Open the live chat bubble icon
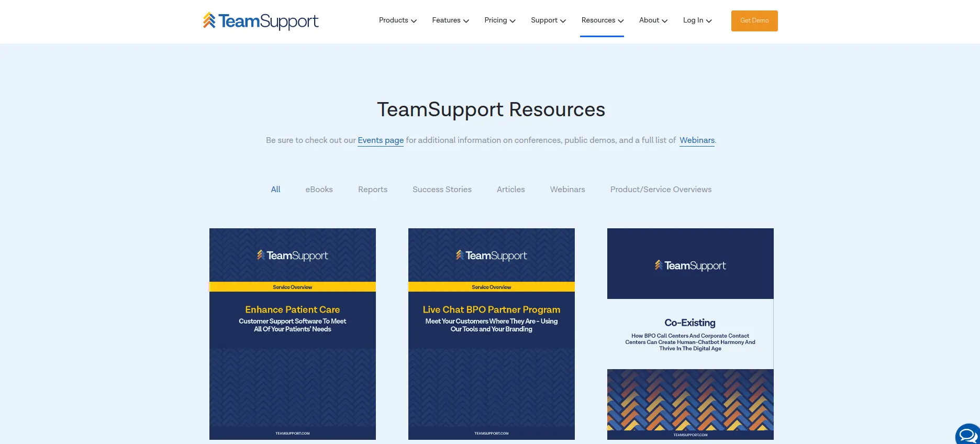 click(x=968, y=435)
